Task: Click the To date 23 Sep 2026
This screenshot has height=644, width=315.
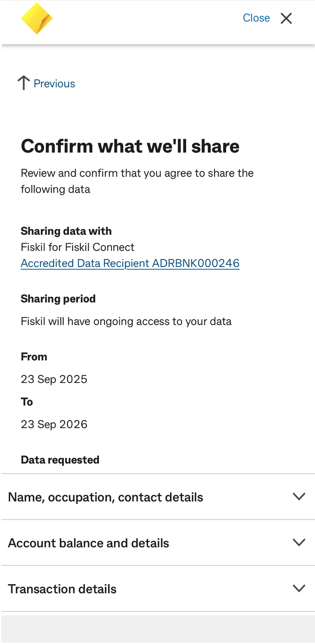Action: pyautogui.click(x=54, y=424)
